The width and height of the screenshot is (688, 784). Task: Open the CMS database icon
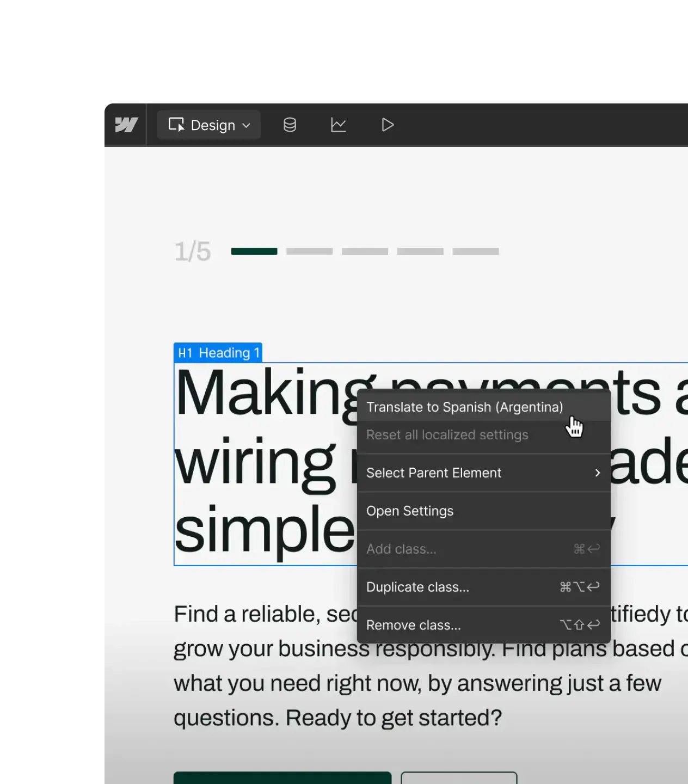coord(290,125)
